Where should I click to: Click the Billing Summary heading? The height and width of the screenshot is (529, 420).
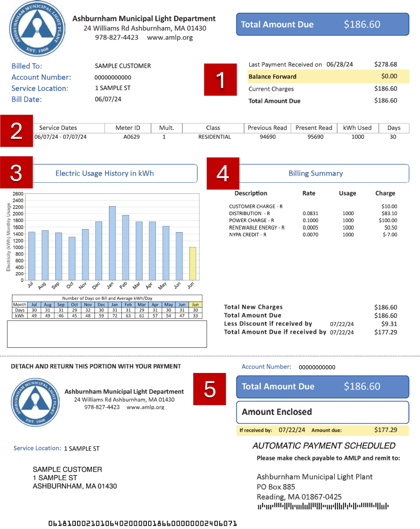tap(315, 173)
